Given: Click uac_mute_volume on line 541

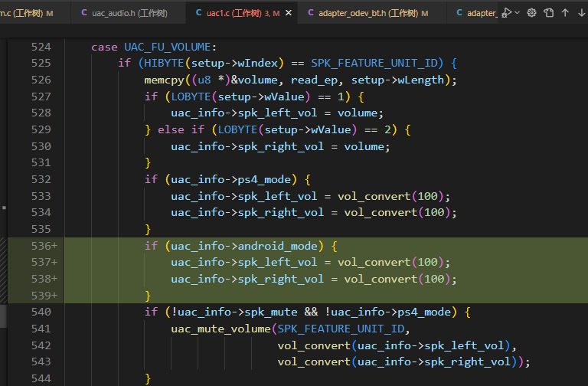Looking at the screenshot, I should (x=220, y=329).
